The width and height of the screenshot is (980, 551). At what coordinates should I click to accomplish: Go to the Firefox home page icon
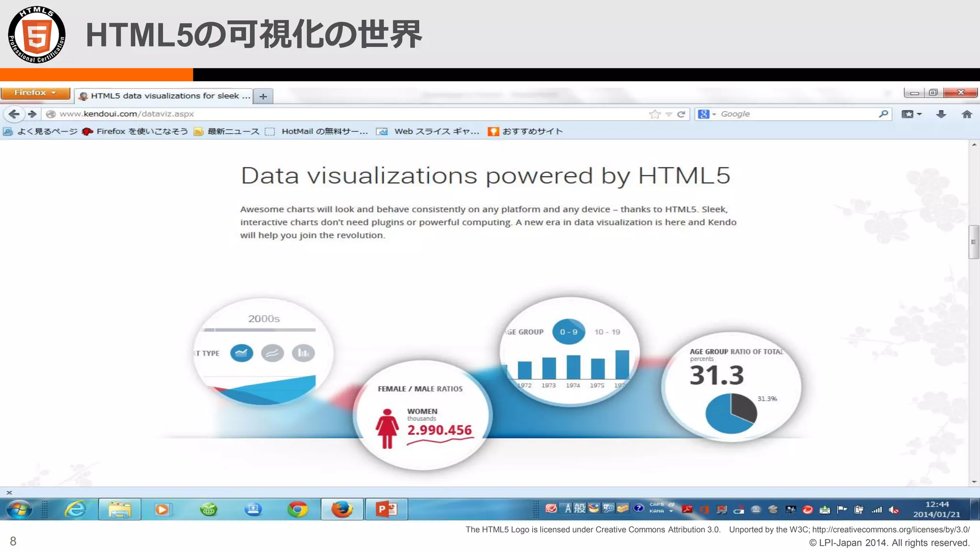[x=967, y=114]
